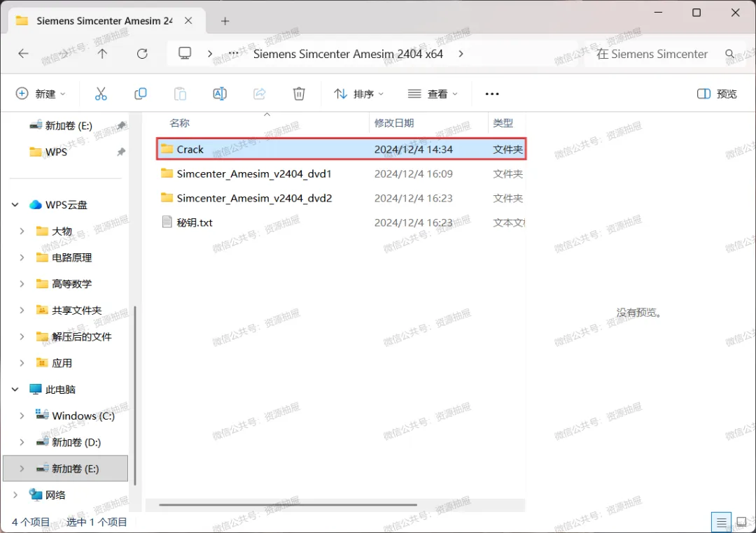
Task: Select 电路原理 folder in navigation pane
Action: [x=72, y=257]
